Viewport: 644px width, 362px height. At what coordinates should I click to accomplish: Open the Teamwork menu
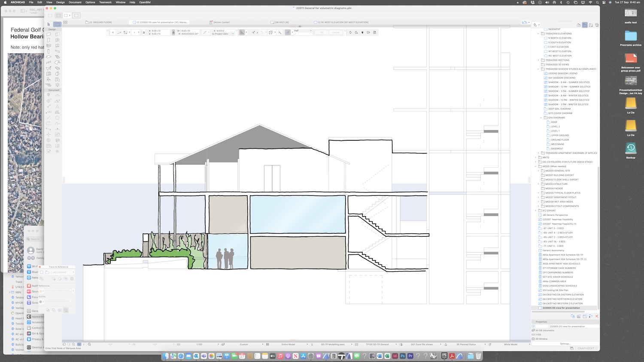click(105, 2)
